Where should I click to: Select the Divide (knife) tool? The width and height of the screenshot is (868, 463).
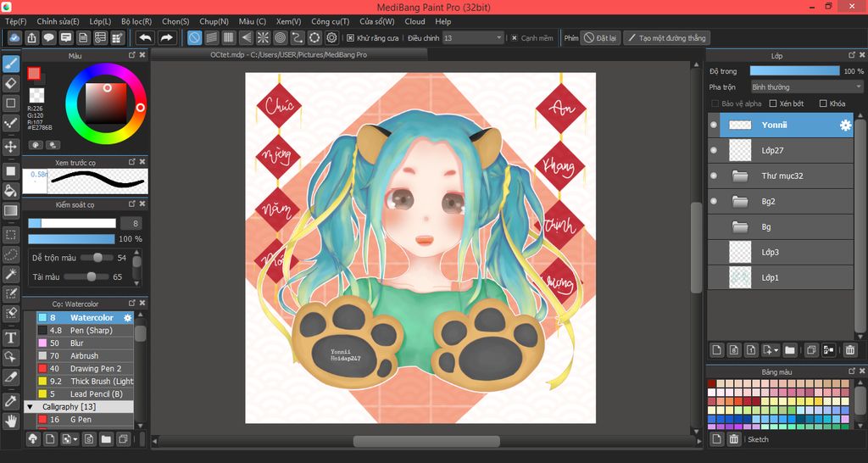coord(10,377)
